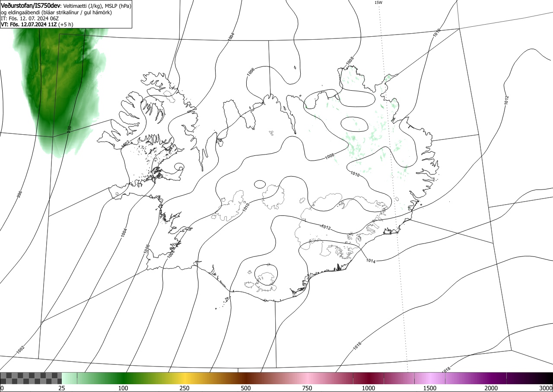This screenshot has width=553, height=392.
Task: Click the color scale value 1000
Action: (369, 388)
